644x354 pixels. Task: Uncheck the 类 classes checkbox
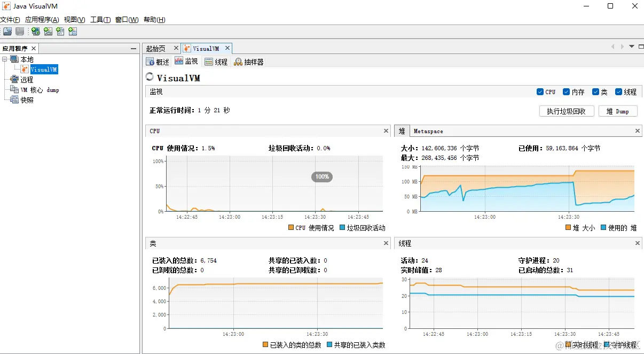(x=595, y=92)
